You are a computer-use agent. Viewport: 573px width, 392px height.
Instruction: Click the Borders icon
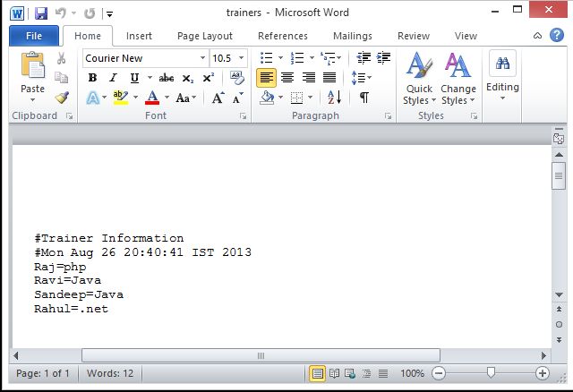point(296,98)
